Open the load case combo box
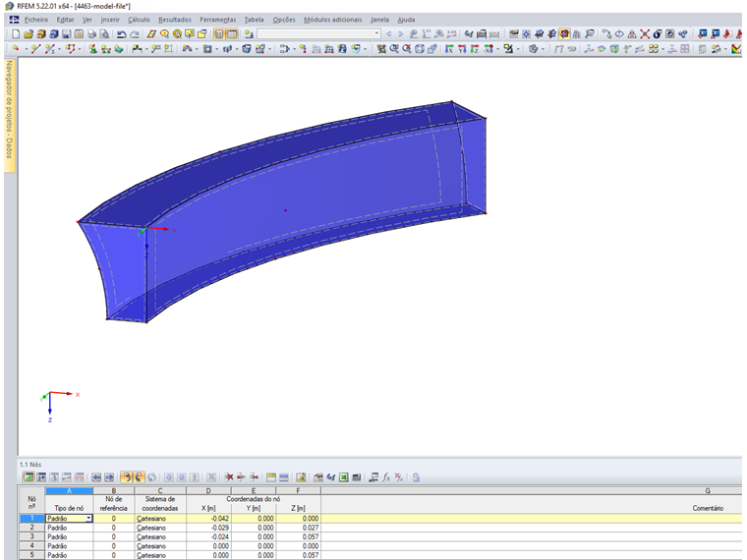The image size is (747, 560). (x=318, y=33)
